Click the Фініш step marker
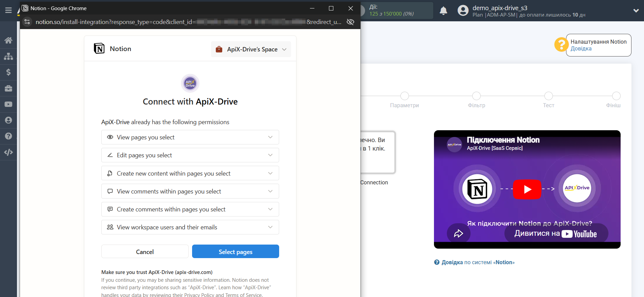Viewport: 644px width, 297px height. click(616, 96)
